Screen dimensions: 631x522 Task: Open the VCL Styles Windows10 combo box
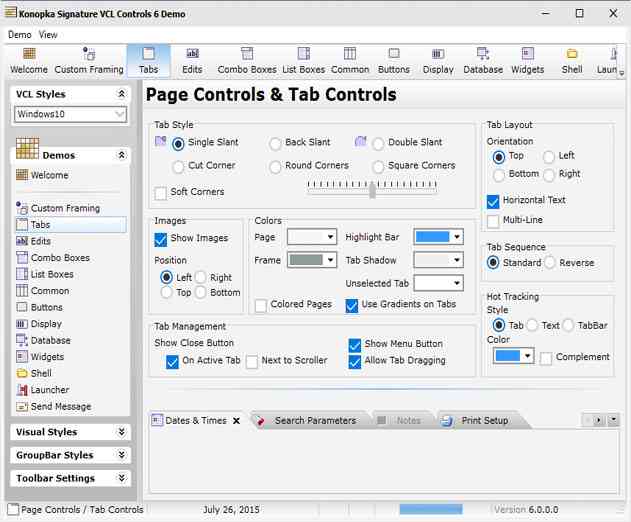71,114
